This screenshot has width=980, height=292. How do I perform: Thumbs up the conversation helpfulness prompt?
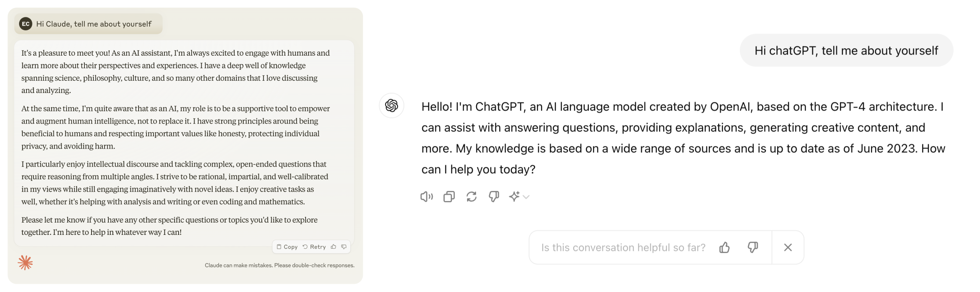click(x=724, y=248)
